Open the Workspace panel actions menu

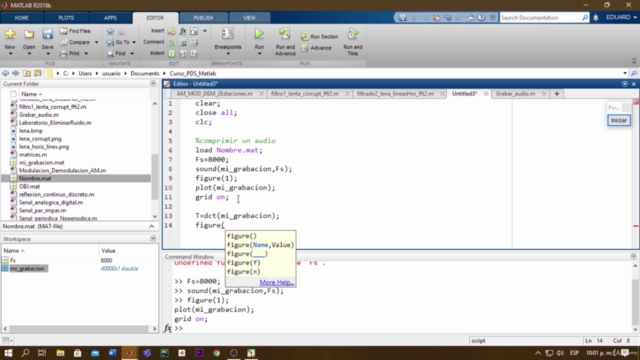point(153,239)
